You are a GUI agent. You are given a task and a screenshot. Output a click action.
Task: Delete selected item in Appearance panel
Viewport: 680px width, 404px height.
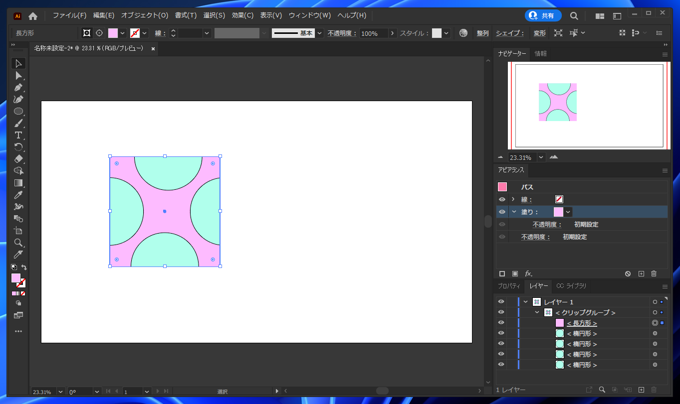[x=654, y=274]
